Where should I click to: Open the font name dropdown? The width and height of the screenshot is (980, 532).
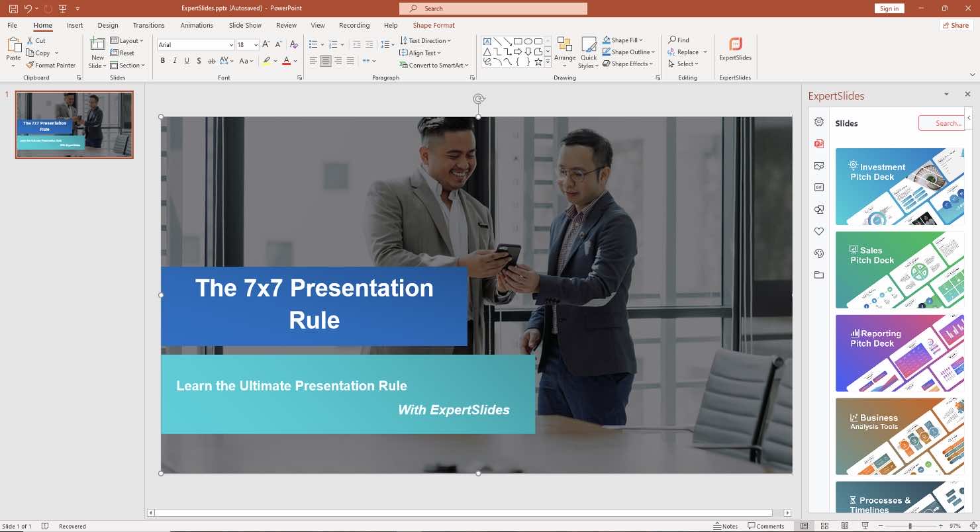click(x=230, y=44)
